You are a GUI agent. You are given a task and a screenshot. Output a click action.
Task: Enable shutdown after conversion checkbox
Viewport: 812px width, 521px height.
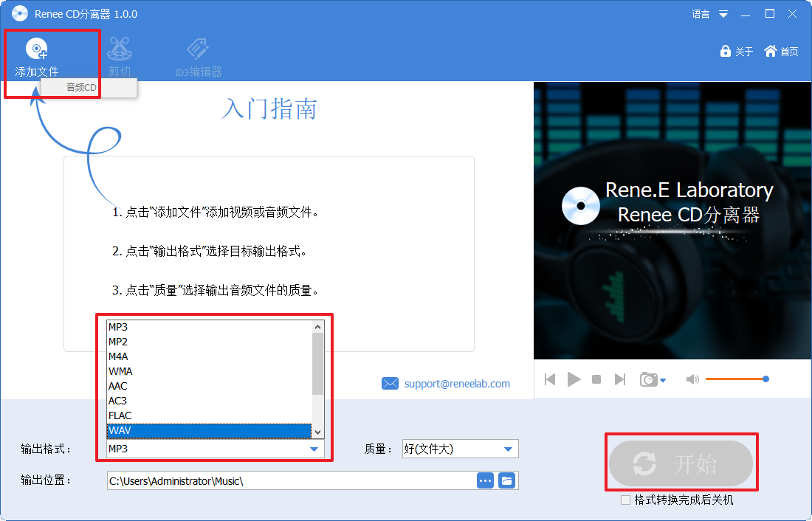point(626,500)
